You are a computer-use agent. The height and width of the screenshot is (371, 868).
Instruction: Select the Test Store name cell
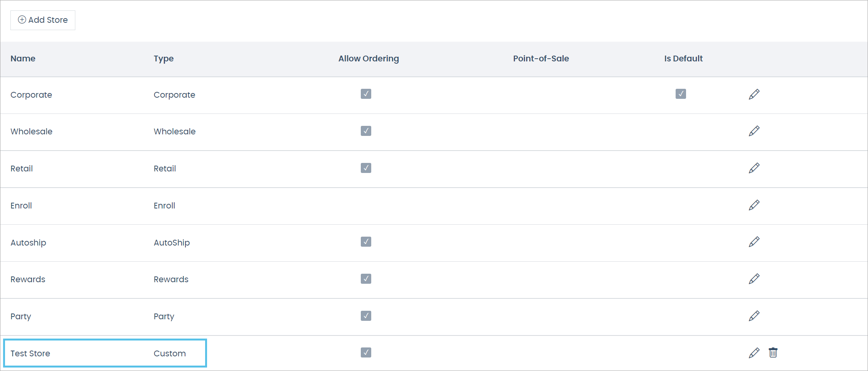coord(30,353)
